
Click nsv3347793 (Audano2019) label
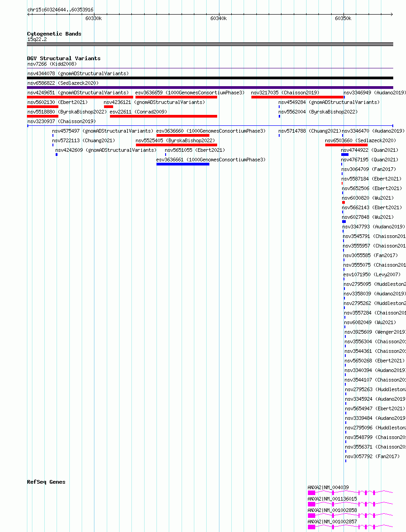374,226
